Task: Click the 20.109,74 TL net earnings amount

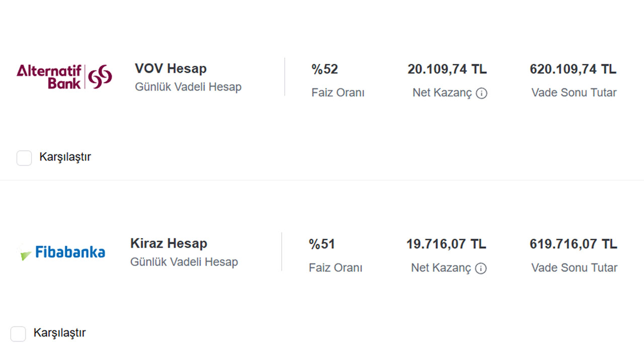Action: click(447, 69)
